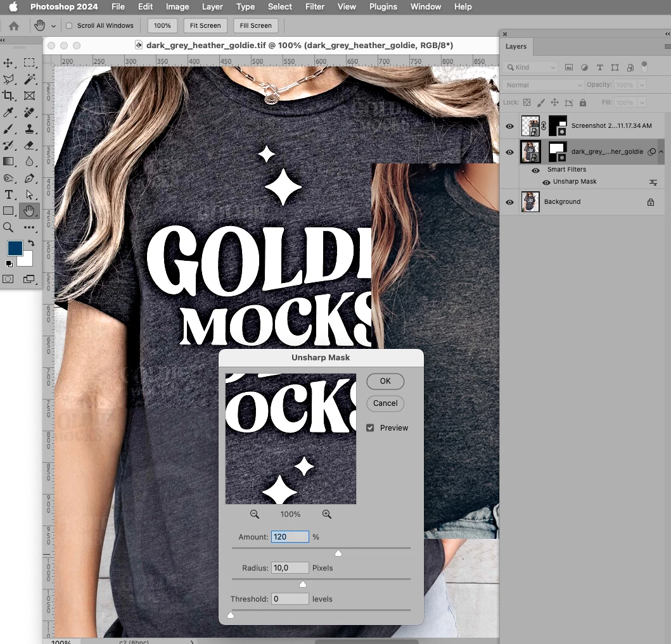Screen dimensions: 671x644
Task: Hide the Smart Filters group
Action: coord(535,170)
